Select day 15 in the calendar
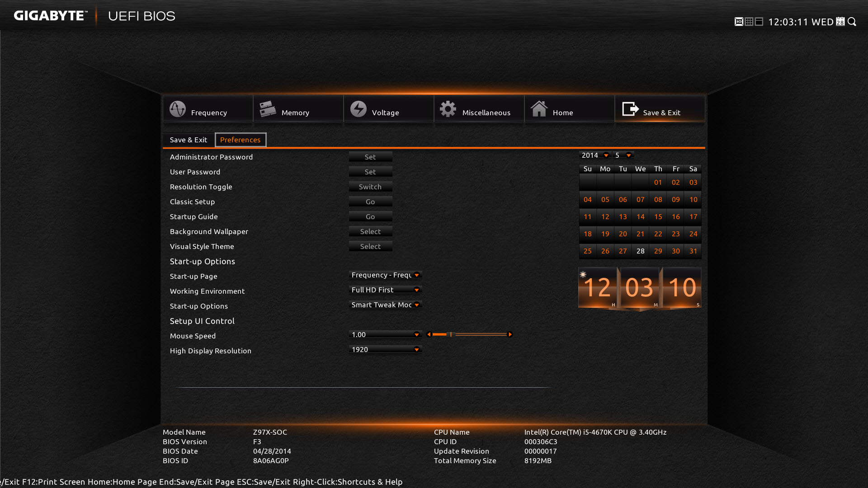 pos(658,217)
